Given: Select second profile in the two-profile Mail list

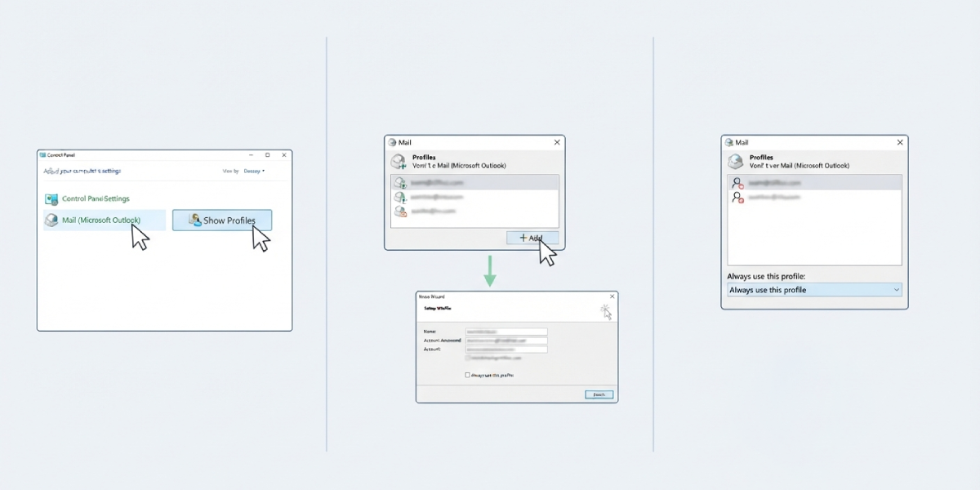Looking at the screenshot, I should [815, 197].
